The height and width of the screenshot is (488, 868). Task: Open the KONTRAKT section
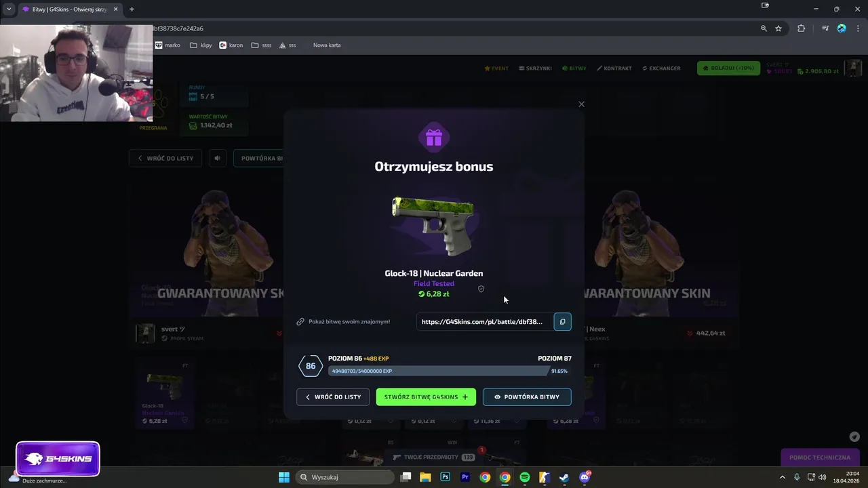point(614,68)
